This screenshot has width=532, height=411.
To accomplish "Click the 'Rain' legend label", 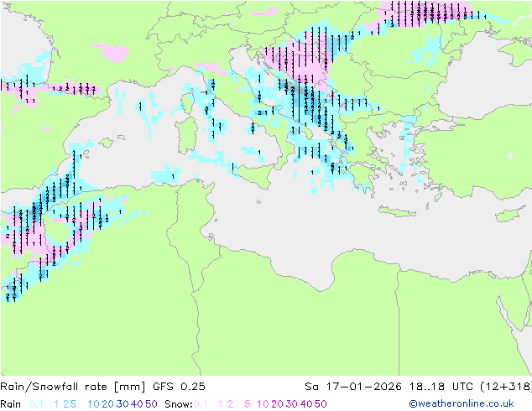I will point(11,404).
